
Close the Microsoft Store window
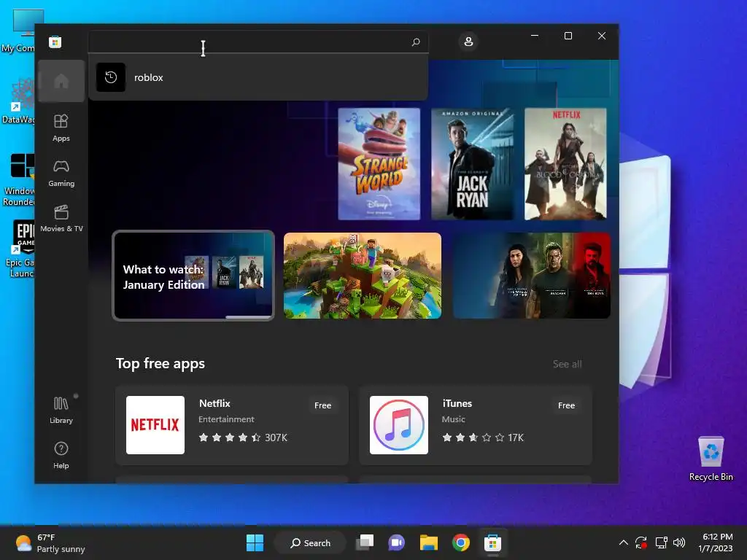602,36
